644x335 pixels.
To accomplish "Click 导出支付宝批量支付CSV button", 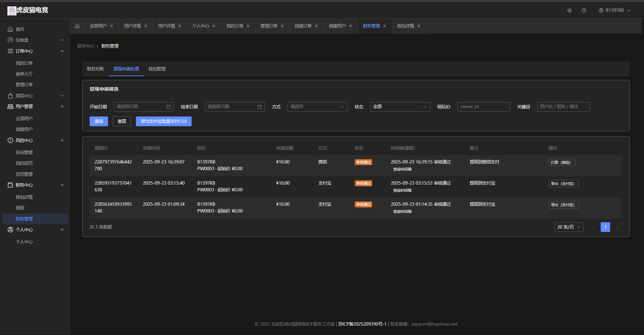I will pos(163,122).
